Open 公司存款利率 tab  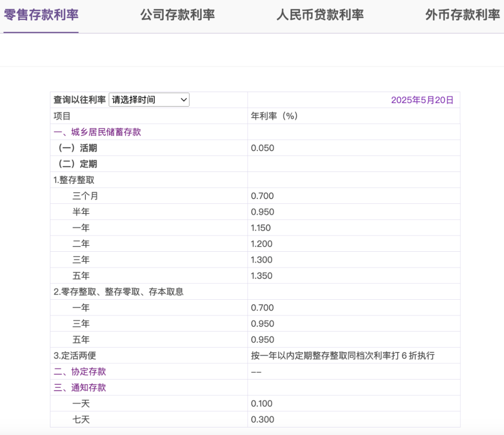point(177,15)
